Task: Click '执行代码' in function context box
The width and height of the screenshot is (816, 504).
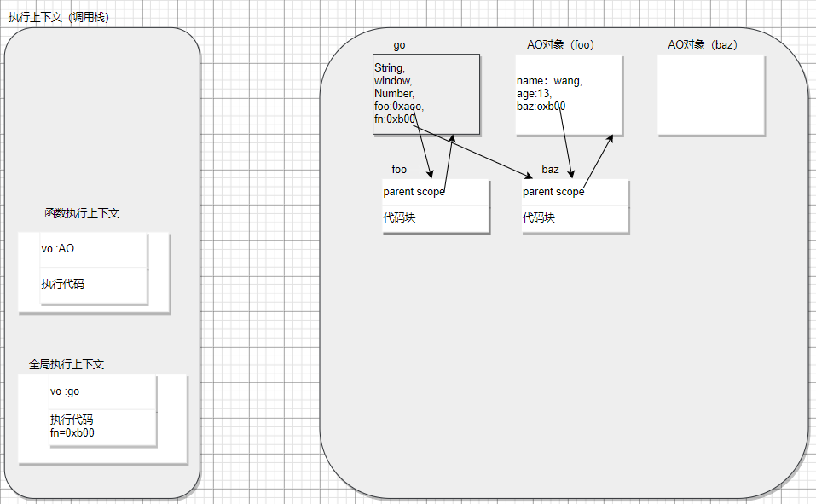Action: click(x=62, y=284)
